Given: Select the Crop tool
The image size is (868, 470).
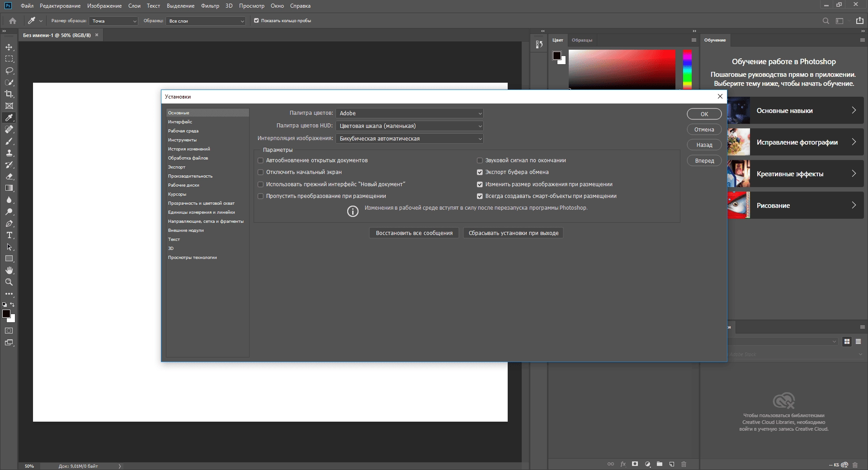Looking at the screenshot, I should (9, 94).
